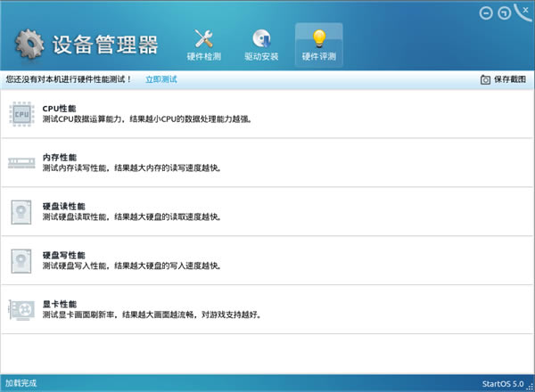The image size is (535, 392).
Task: Click the CPU数据运算能力 description text
Action: (147, 119)
